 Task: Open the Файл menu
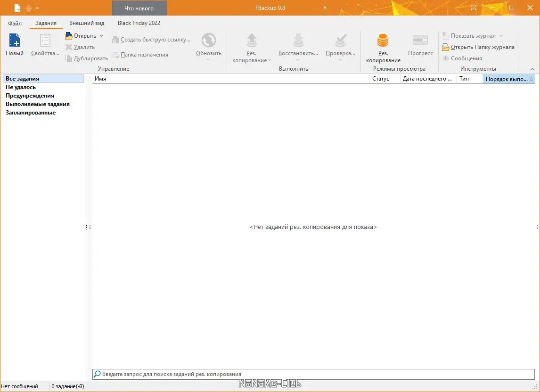(15, 23)
